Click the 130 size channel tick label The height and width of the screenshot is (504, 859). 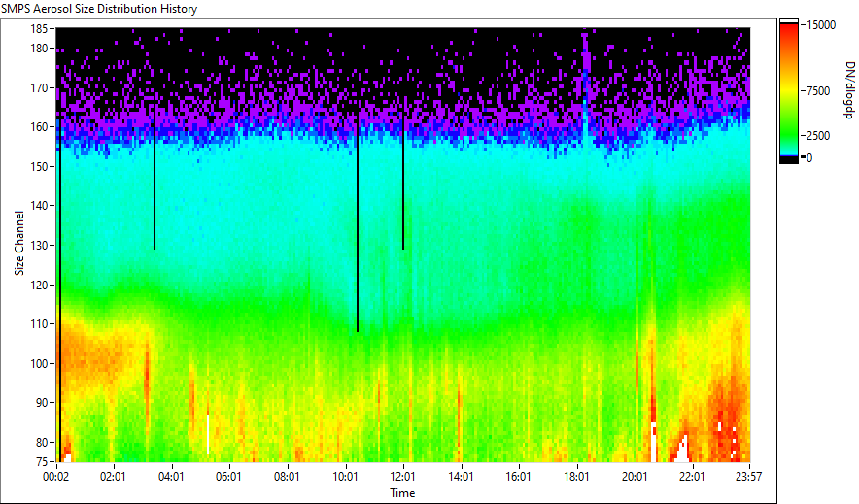click(x=39, y=245)
